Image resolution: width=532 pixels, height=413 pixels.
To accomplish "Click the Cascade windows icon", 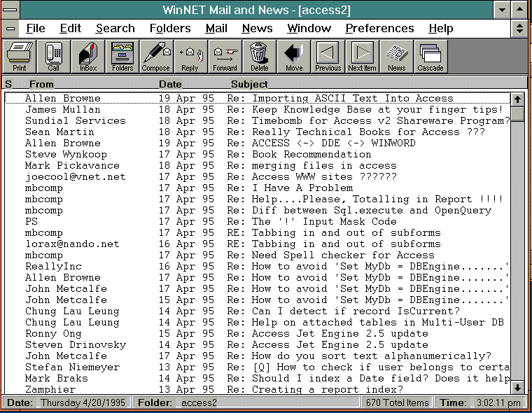I will click(x=430, y=56).
